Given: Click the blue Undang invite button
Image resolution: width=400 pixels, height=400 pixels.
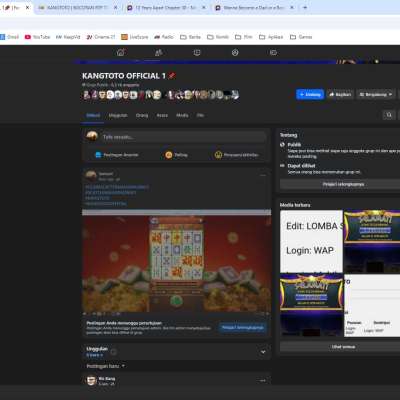Looking at the screenshot, I should 310,95.
